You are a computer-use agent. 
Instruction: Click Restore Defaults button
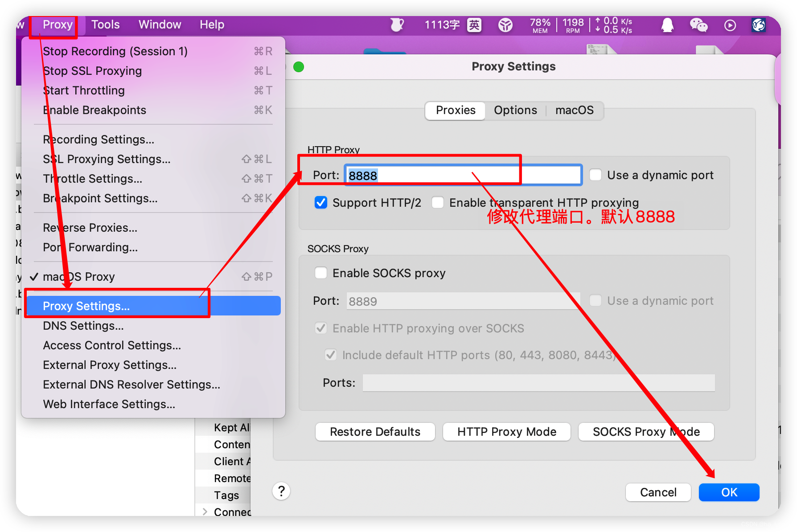tap(375, 432)
